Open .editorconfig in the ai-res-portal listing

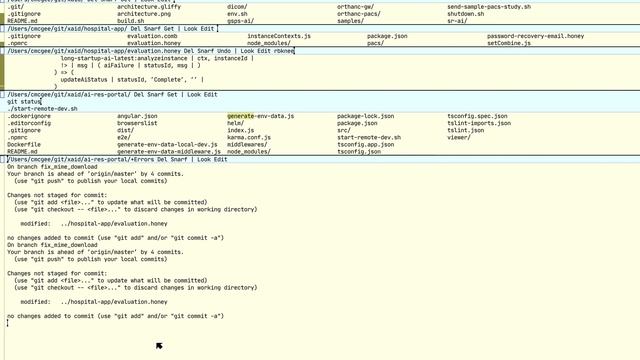coord(29,123)
